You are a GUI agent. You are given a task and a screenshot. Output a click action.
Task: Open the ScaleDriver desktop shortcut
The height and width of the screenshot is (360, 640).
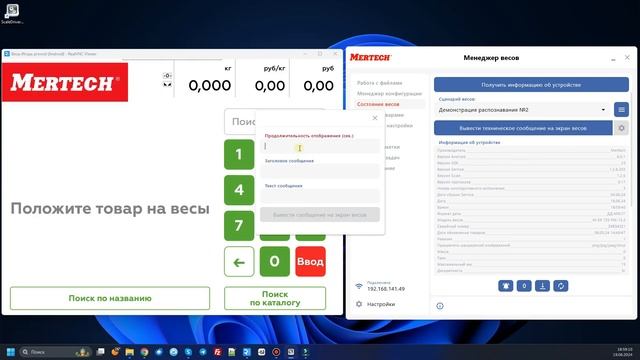pyautogui.click(x=12, y=13)
